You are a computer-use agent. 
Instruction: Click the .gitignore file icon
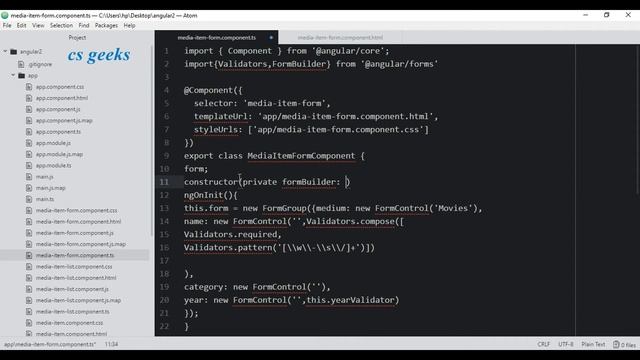coord(21,64)
